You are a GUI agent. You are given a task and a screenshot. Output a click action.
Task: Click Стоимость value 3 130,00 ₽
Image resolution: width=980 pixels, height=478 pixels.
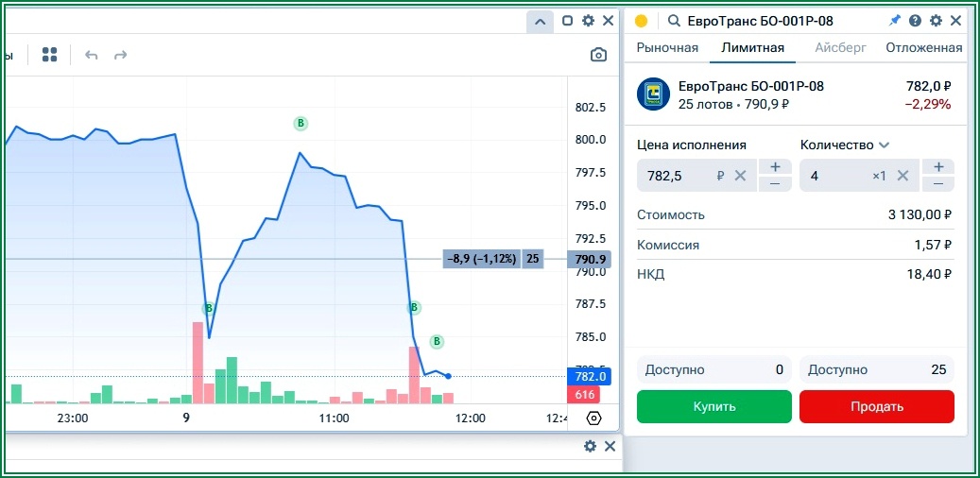pos(920,215)
